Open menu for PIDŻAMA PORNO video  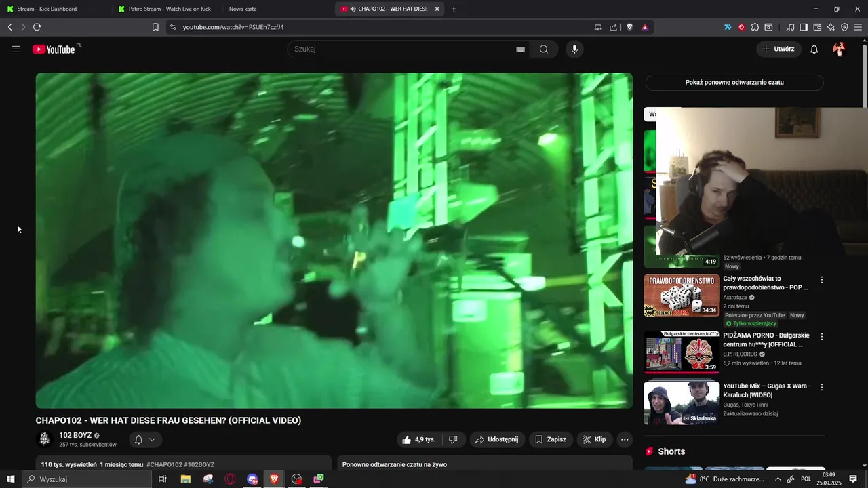tap(822, 337)
